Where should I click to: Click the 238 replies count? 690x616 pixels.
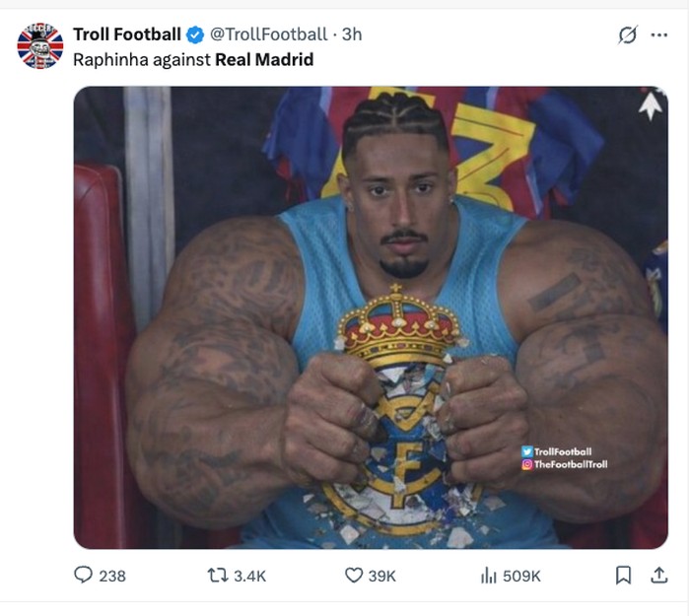pyautogui.click(x=112, y=576)
